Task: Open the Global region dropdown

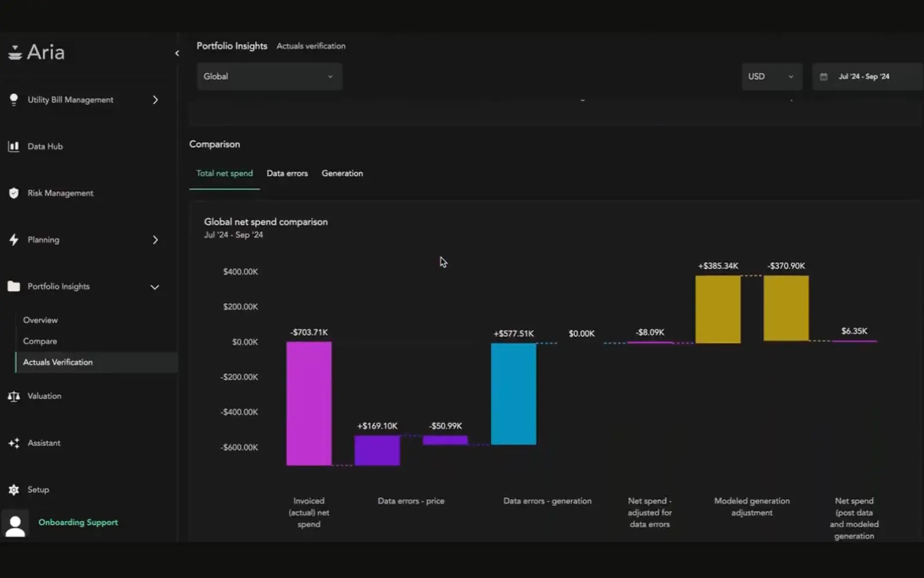Action: point(269,76)
